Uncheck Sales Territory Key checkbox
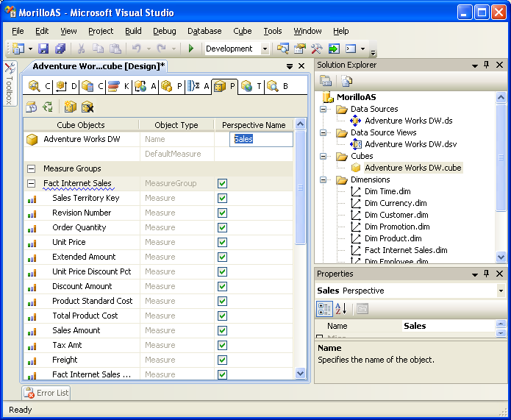 coord(222,198)
